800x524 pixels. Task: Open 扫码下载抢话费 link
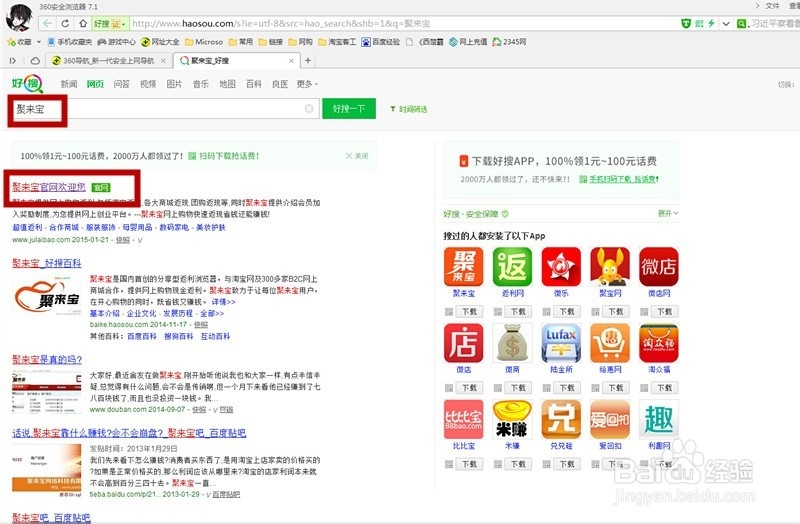tap(224, 156)
